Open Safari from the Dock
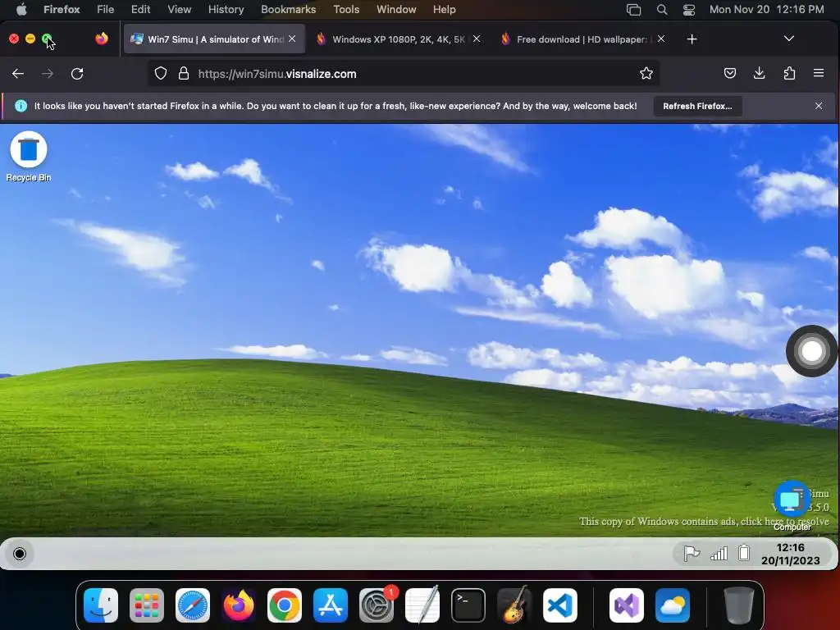Viewport: 840px width, 630px height. pyautogui.click(x=192, y=605)
